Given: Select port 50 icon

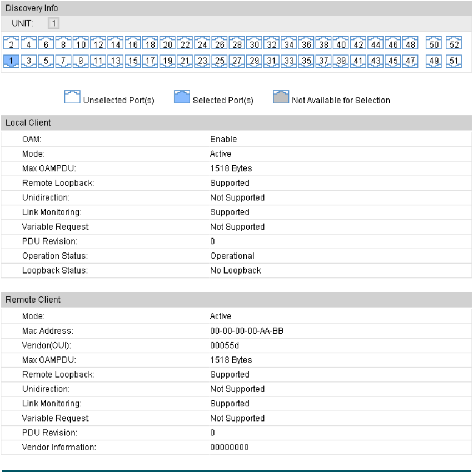Looking at the screenshot, I should click(434, 43).
